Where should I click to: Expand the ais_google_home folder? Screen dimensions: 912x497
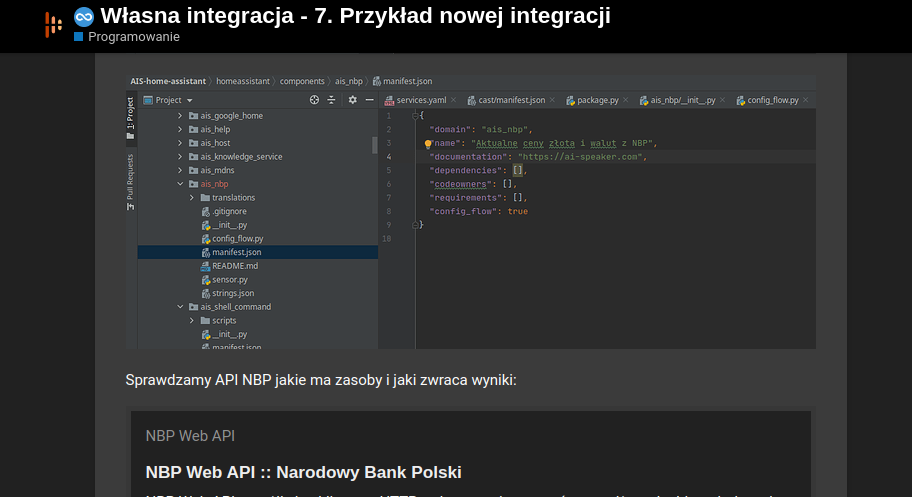click(180, 116)
